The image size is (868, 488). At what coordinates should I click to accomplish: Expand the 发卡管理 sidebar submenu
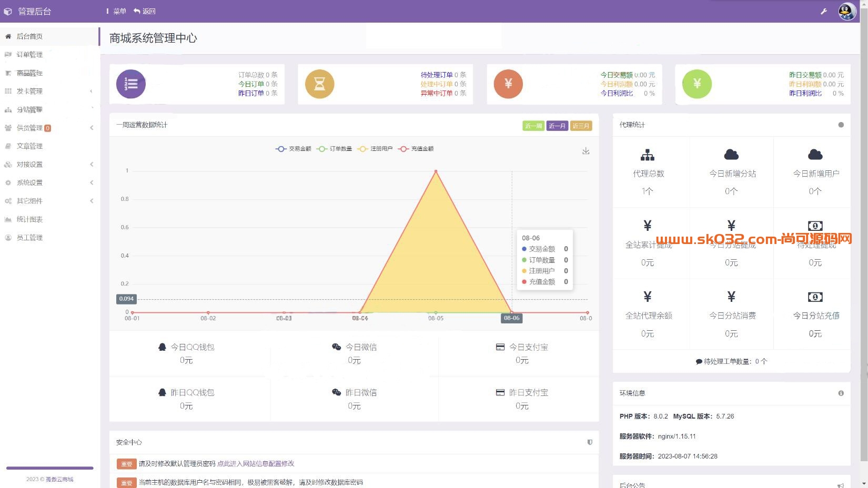click(x=50, y=91)
